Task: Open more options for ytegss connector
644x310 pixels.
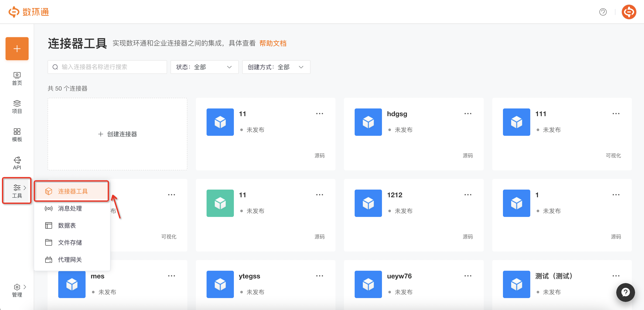Action: [x=319, y=276]
